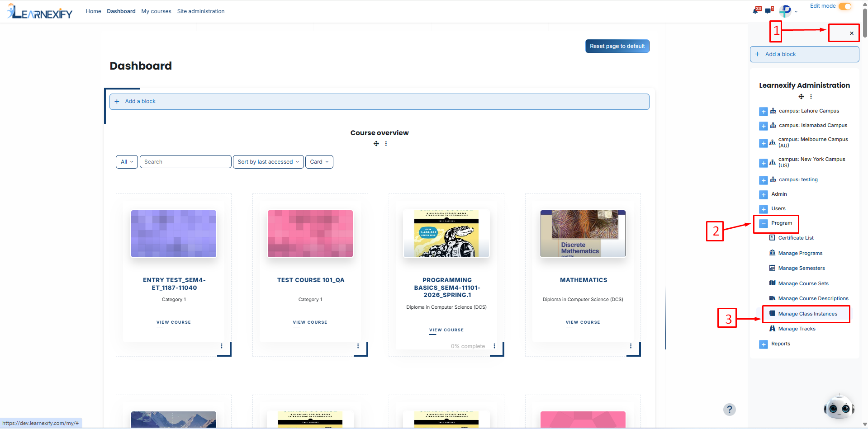Open the Manage Semesters link

802,268
